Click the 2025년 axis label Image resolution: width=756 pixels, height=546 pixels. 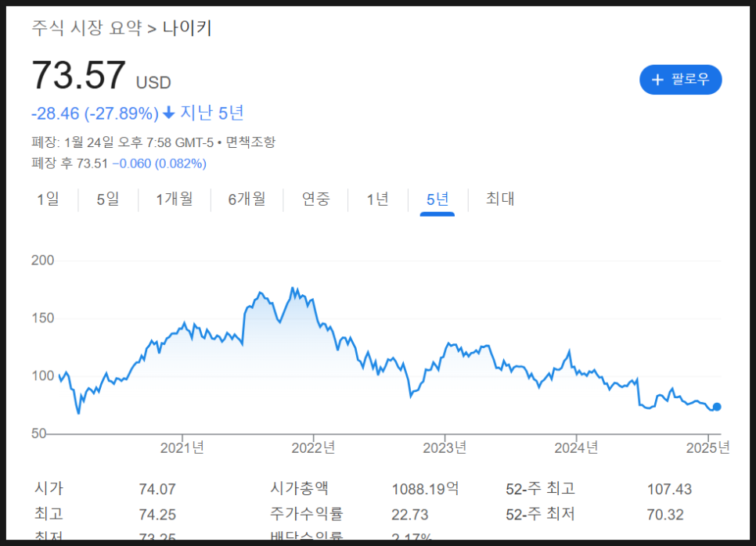pos(707,447)
